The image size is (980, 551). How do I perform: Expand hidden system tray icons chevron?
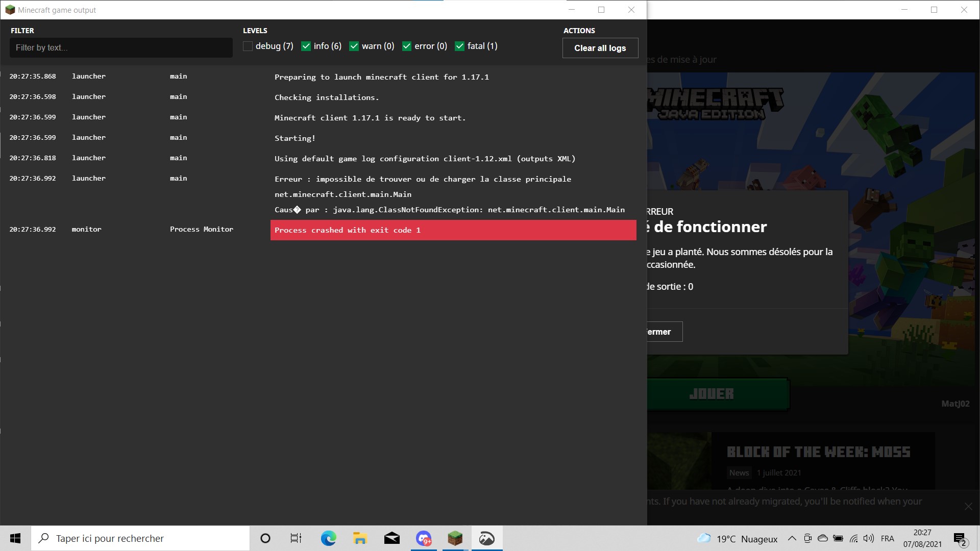[792, 538]
